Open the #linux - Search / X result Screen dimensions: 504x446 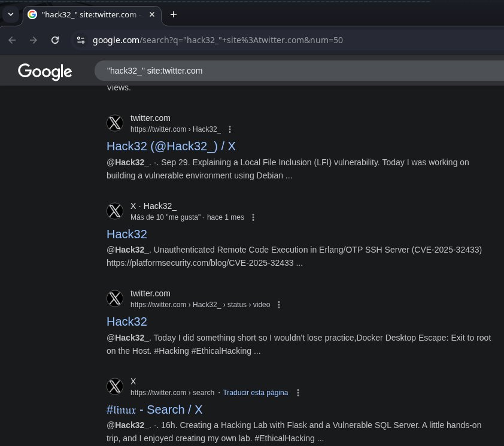[x=154, y=409]
